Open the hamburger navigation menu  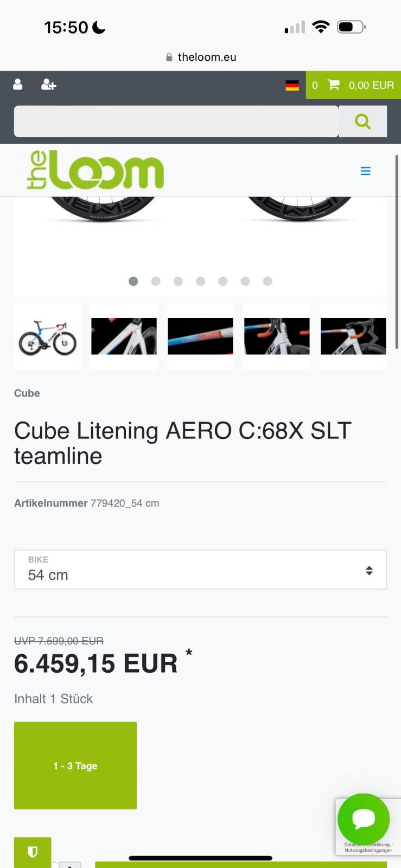coord(366,171)
